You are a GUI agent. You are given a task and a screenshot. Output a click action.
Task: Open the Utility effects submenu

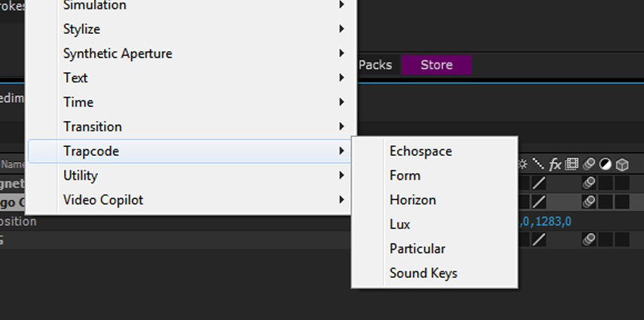[x=190, y=175]
